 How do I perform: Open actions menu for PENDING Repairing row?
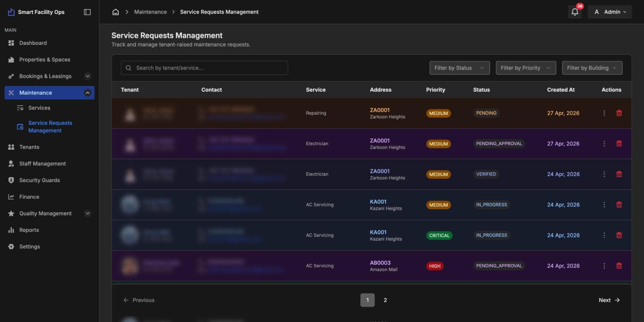point(604,113)
